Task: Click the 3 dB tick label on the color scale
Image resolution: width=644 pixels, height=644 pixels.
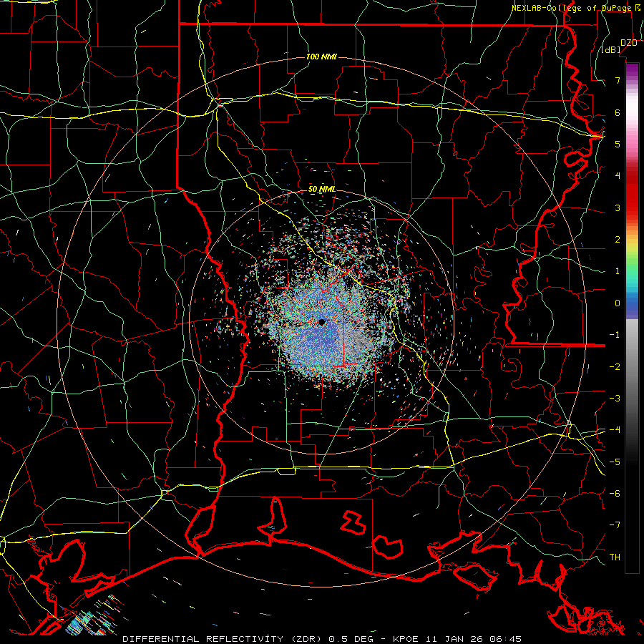Action: pyautogui.click(x=618, y=208)
